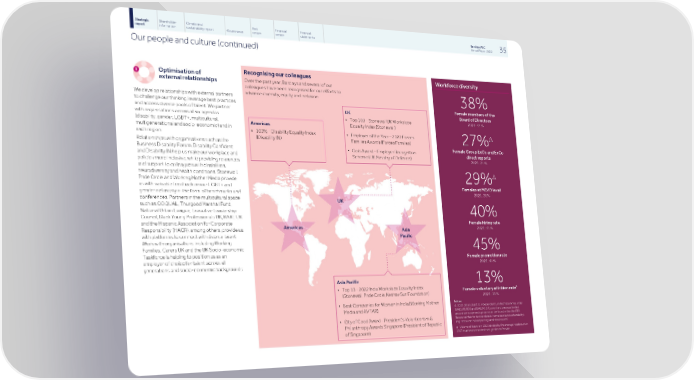Click the Recognising our colleagues heading

pyautogui.click(x=277, y=74)
